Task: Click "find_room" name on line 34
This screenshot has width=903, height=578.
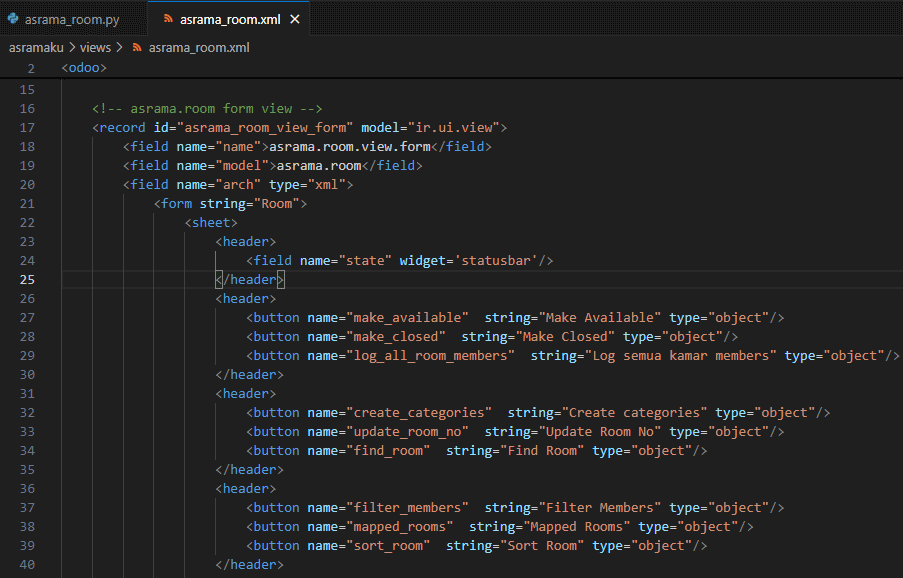Action: (388, 451)
